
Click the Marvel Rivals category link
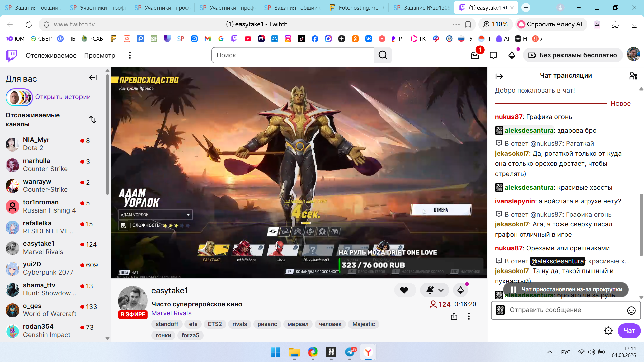(171, 313)
